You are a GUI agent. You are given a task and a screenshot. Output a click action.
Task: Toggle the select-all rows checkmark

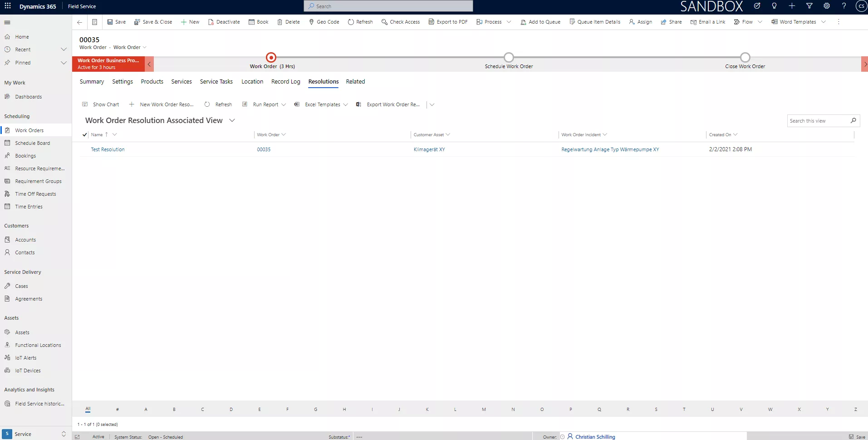coord(85,135)
